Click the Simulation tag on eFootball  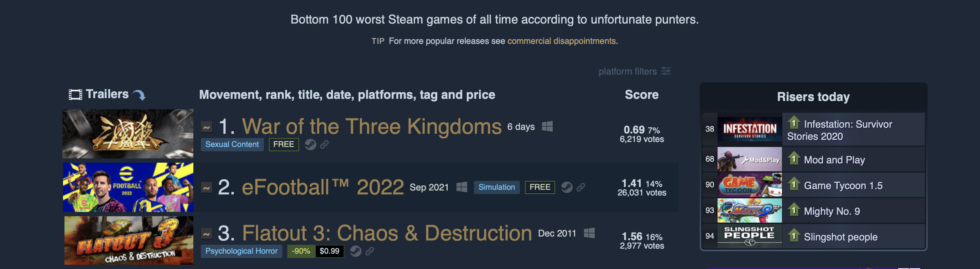[496, 187]
